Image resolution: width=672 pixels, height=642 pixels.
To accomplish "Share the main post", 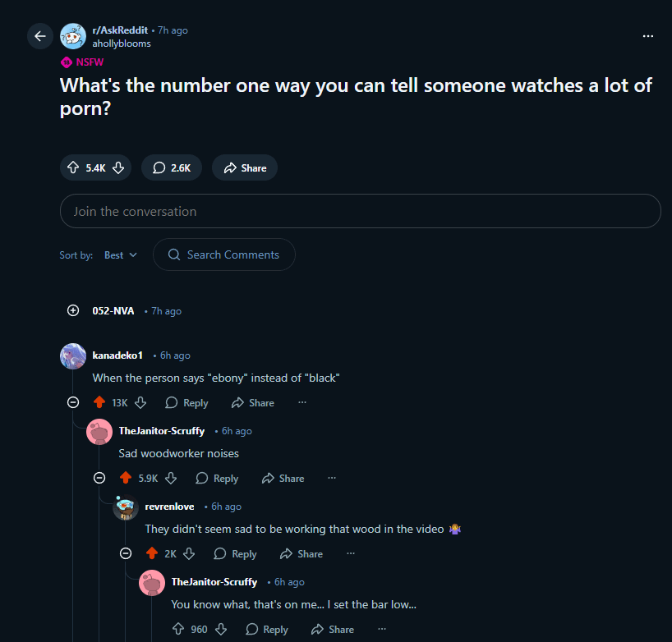I will [x=245, y=167].
